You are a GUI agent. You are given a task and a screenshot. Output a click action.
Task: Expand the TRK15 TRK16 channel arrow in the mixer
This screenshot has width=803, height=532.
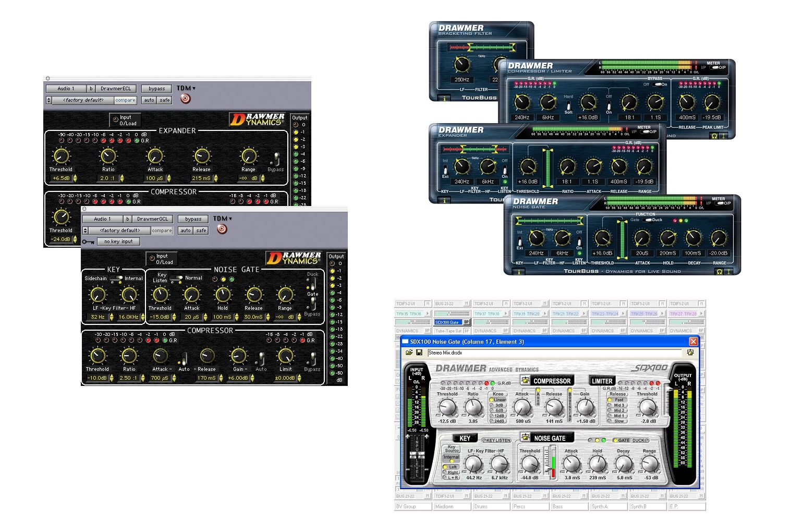428,313
